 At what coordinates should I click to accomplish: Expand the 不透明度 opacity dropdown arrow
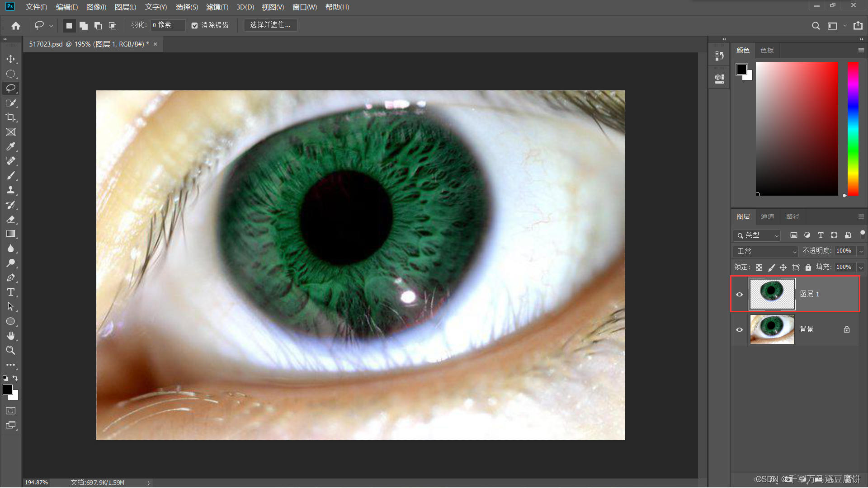861,251
